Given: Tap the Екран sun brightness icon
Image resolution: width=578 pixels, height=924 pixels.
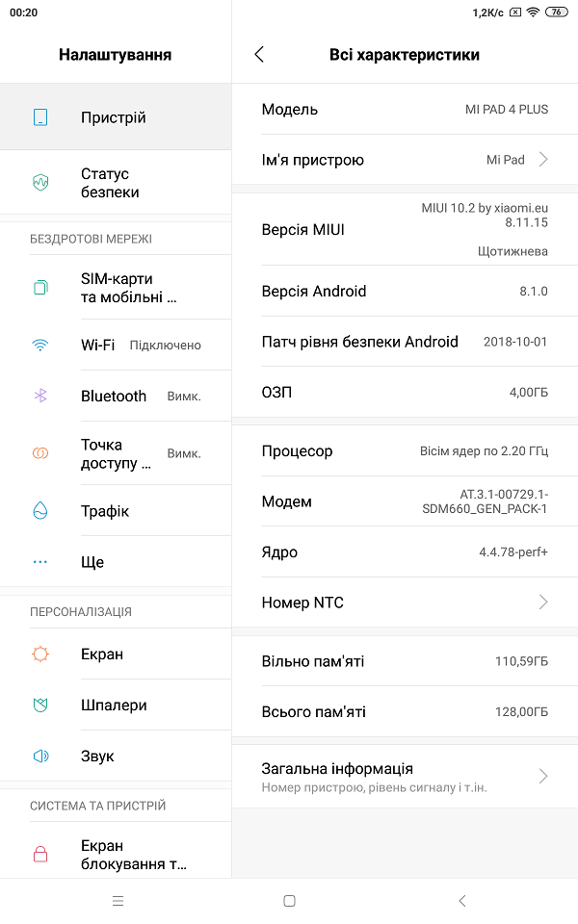Looking at the screenshot, I should 40,654.
